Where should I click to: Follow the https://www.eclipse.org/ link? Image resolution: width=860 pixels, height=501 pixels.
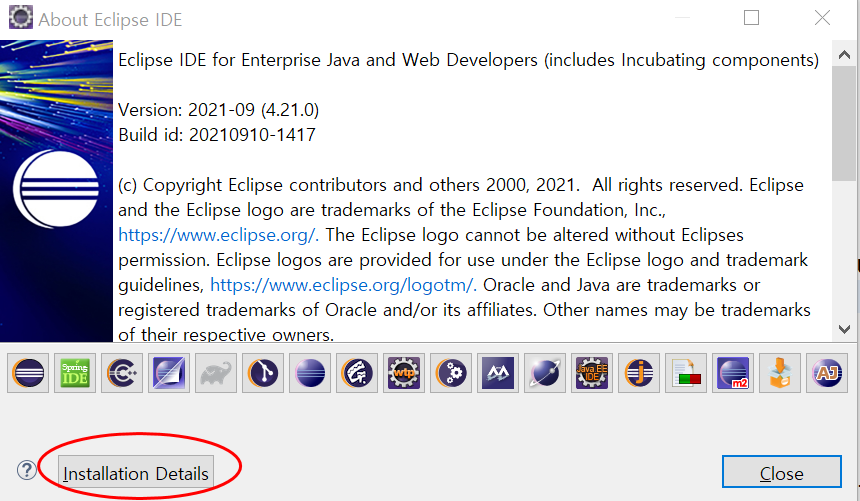218,235
